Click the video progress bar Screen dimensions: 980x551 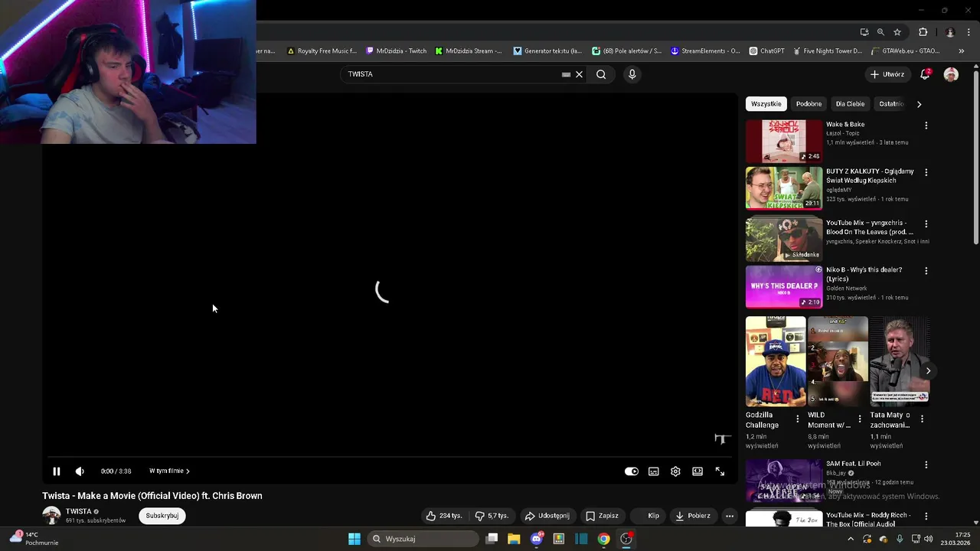[x=389, y=458]
